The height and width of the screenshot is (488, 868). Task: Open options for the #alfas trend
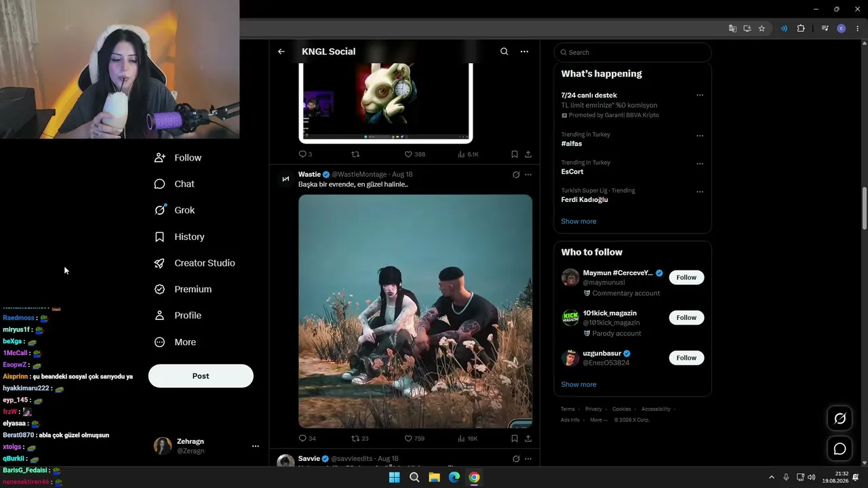coord(700,136)
